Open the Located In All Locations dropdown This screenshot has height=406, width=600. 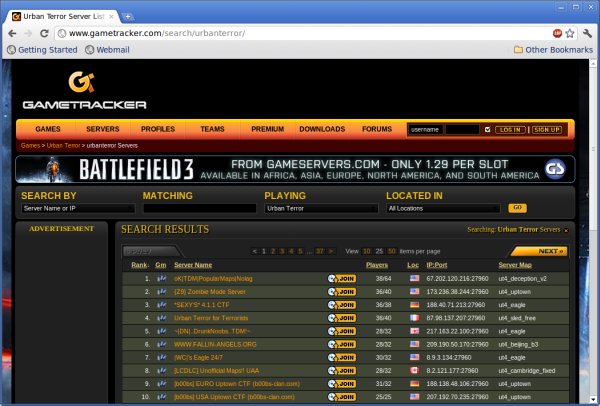[443, 209]
